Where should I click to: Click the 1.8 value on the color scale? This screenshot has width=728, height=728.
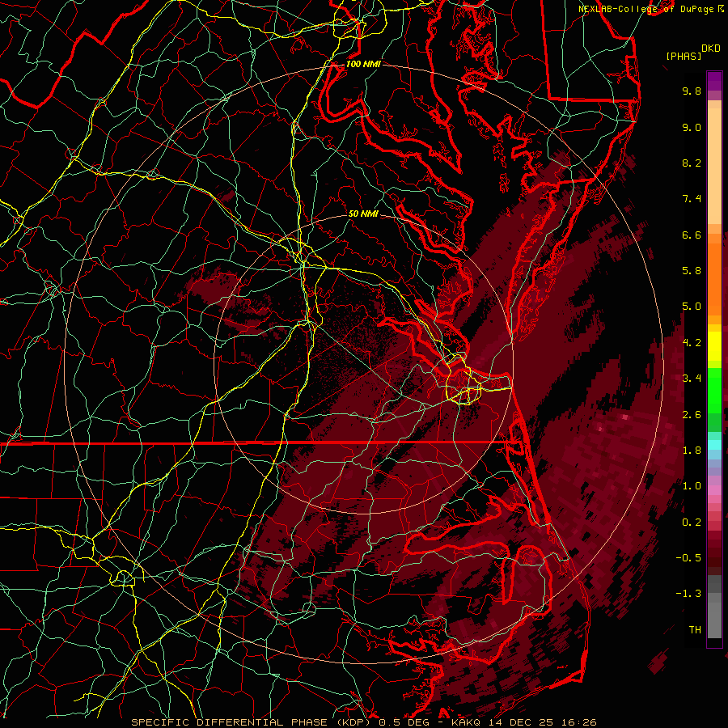[x=692, y=451]
